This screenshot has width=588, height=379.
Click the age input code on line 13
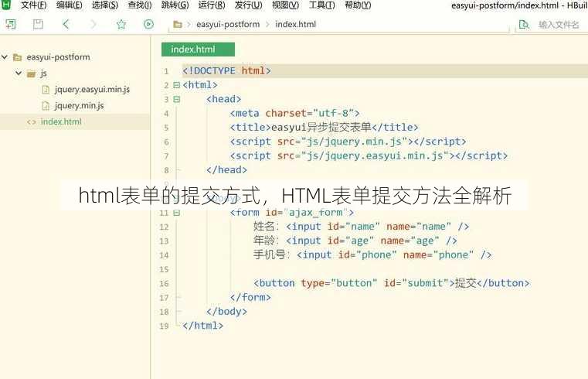(x=355, y=241)
